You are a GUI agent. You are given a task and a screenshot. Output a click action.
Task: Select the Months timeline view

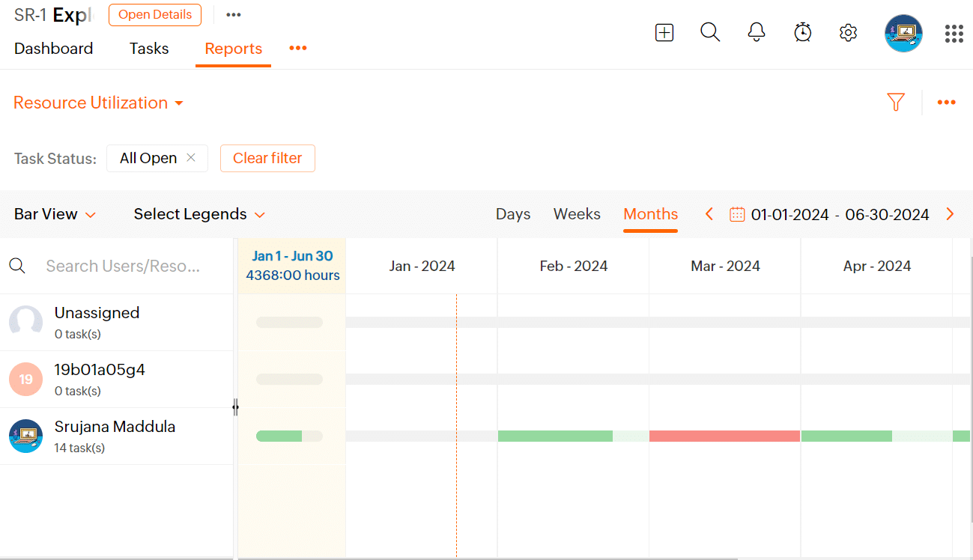pyautogui.click(x=651, y=214)
